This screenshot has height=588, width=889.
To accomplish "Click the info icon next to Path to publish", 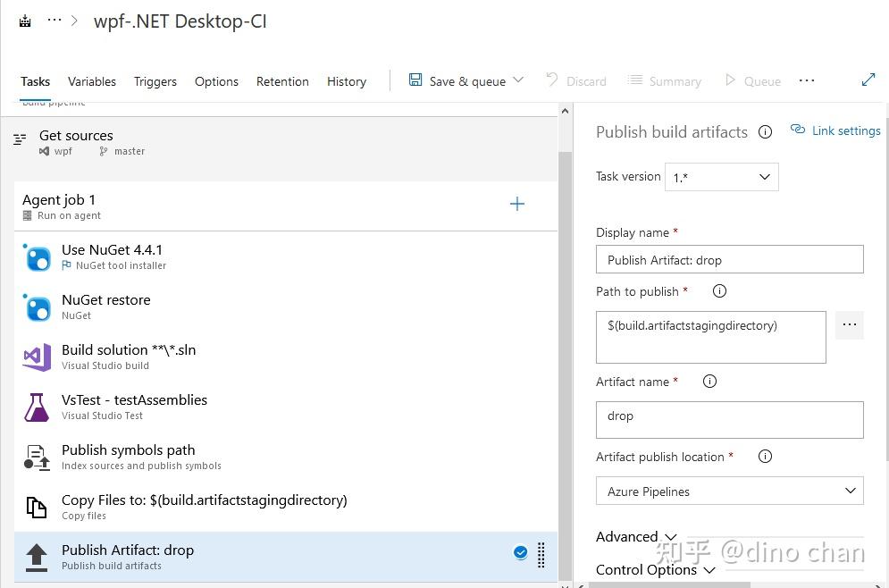I will 719,291.
